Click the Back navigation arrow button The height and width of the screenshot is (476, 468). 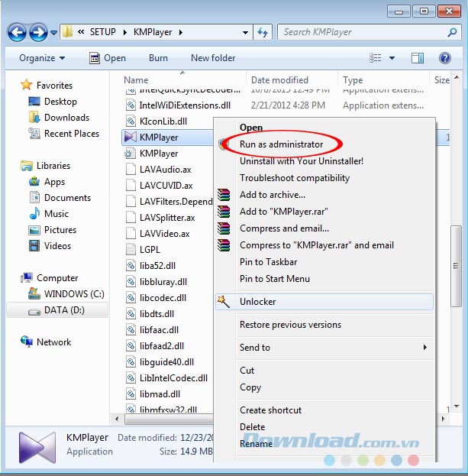[x=18, y=33]
